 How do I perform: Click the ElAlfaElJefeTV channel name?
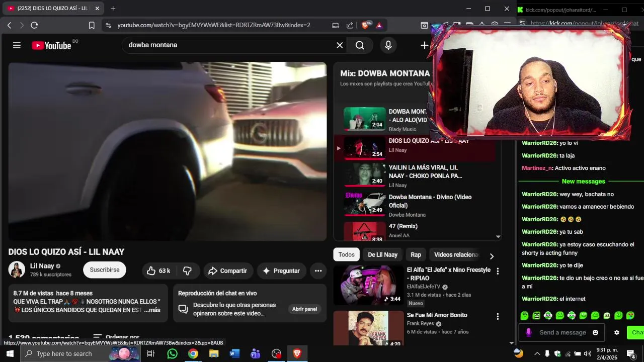click(x=423, y=287)
